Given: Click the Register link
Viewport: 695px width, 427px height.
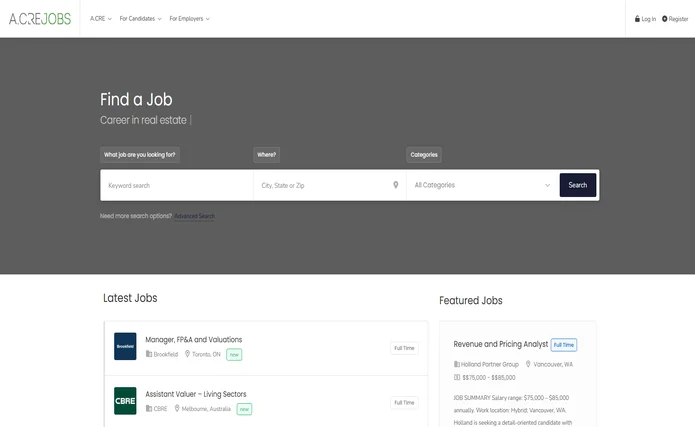Looking at the screenshot, I should click(675, 19).
